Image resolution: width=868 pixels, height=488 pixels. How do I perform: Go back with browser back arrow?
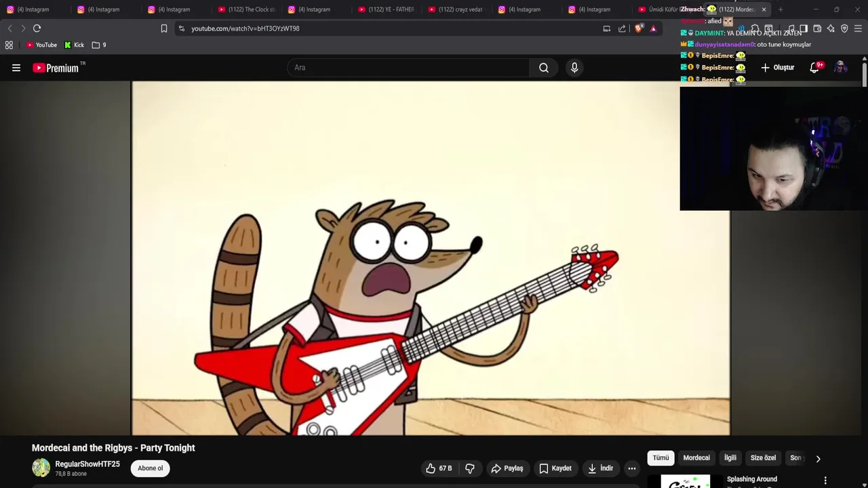(x=9, y=28)
